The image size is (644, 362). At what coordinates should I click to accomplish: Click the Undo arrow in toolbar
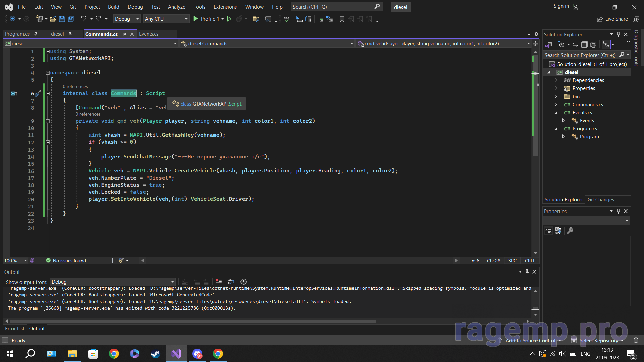(x=83, y=19)
